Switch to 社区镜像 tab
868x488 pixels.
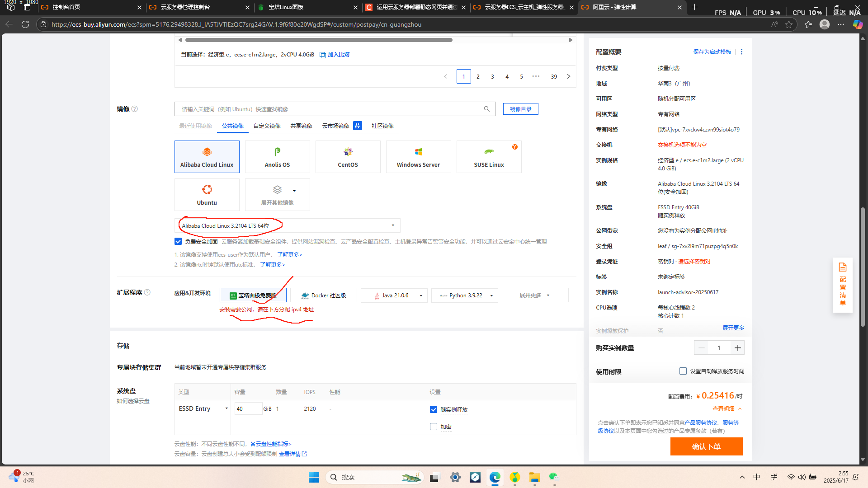point(382,126)
